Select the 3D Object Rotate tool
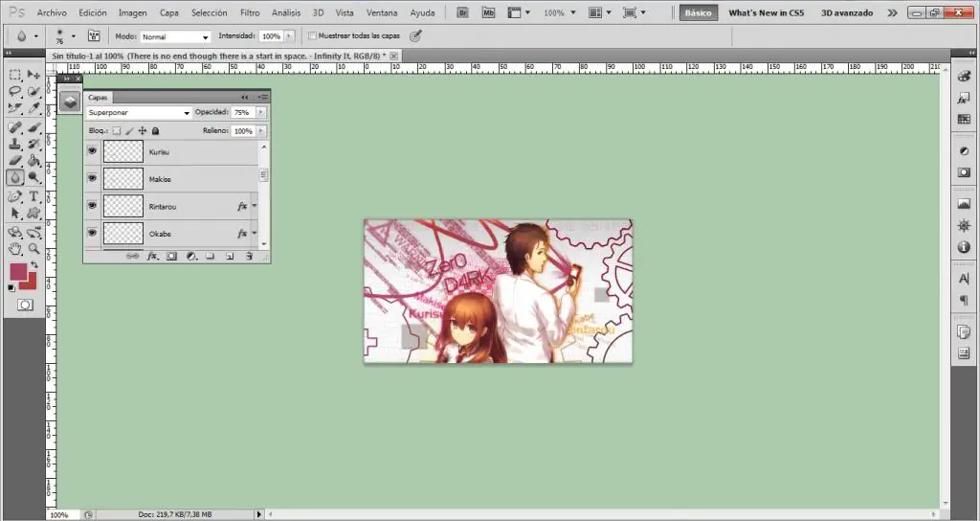980x521 pixels. click(15, 233)
